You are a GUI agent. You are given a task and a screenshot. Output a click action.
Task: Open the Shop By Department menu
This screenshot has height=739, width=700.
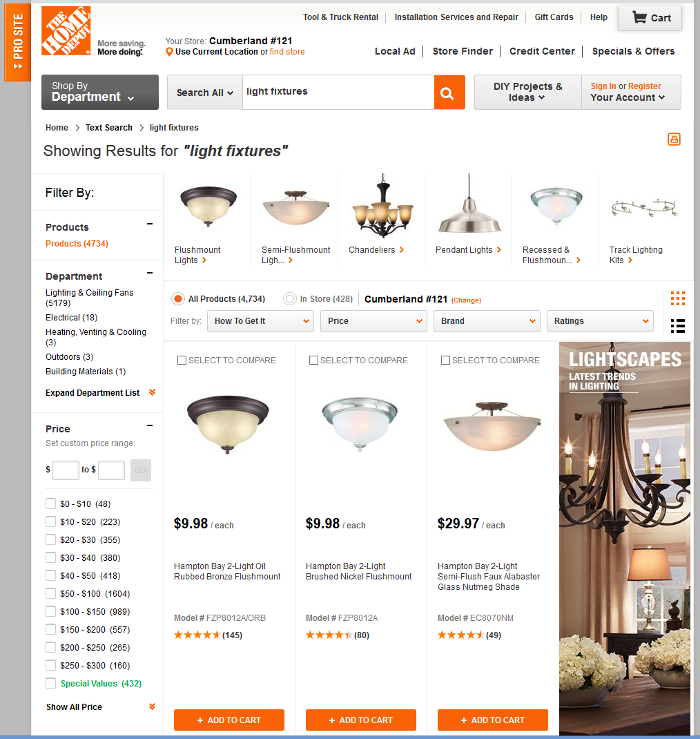(x=100, y=93)
